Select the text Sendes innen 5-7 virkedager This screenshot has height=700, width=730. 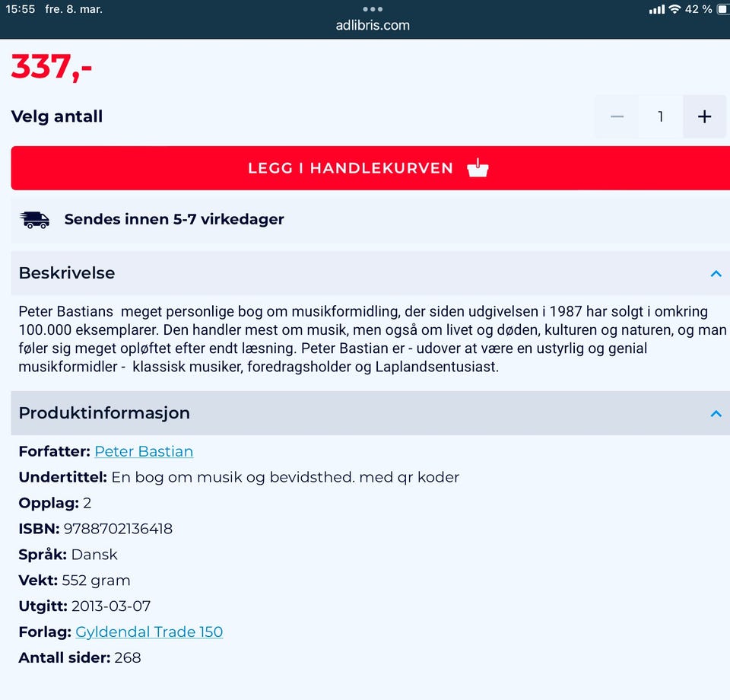(174, 219)
